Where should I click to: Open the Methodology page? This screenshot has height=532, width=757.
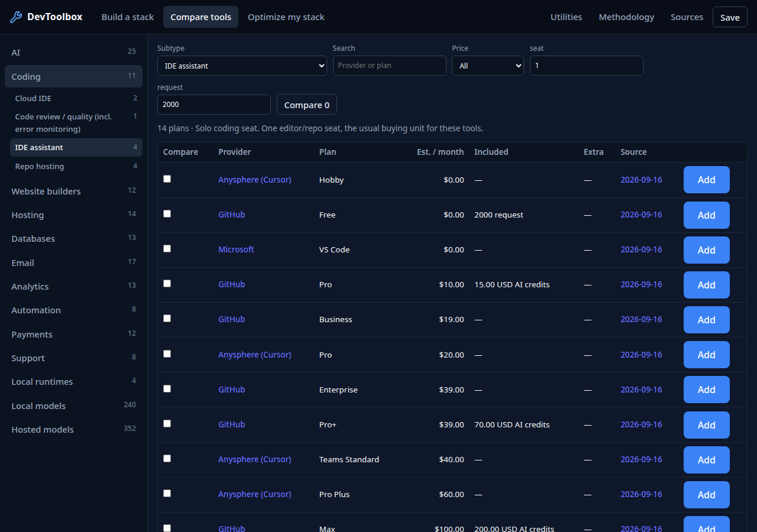[626, 17]
